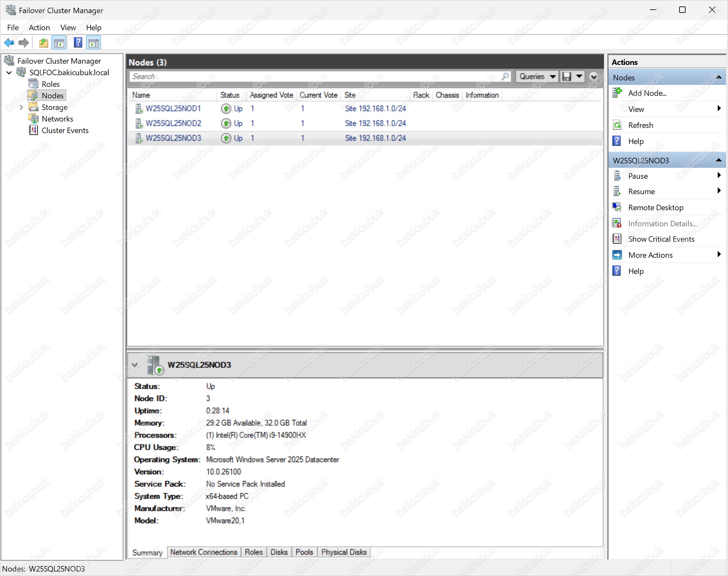Image resolution: width=728 pixels, height=576 pixels.
Task: Open the Action menu
Action: 39,28
